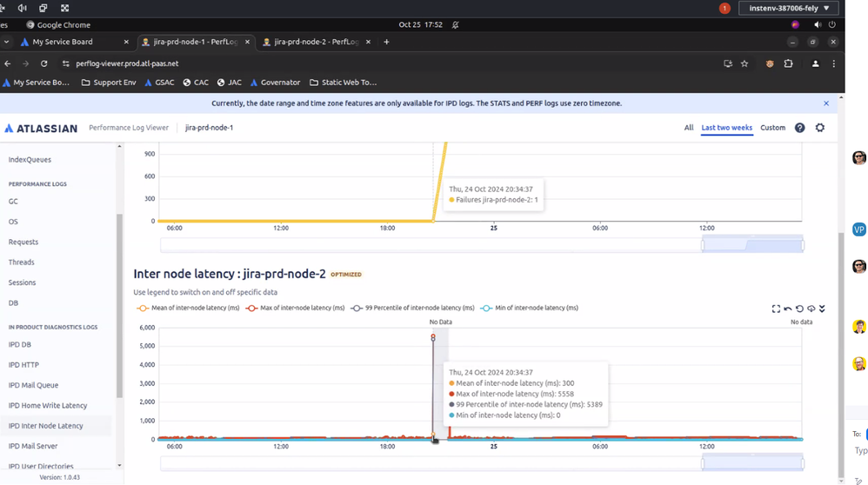The height and width of the screenshot is (485, 868).
Task: Click the browser reload button
Action: (44, 63)
